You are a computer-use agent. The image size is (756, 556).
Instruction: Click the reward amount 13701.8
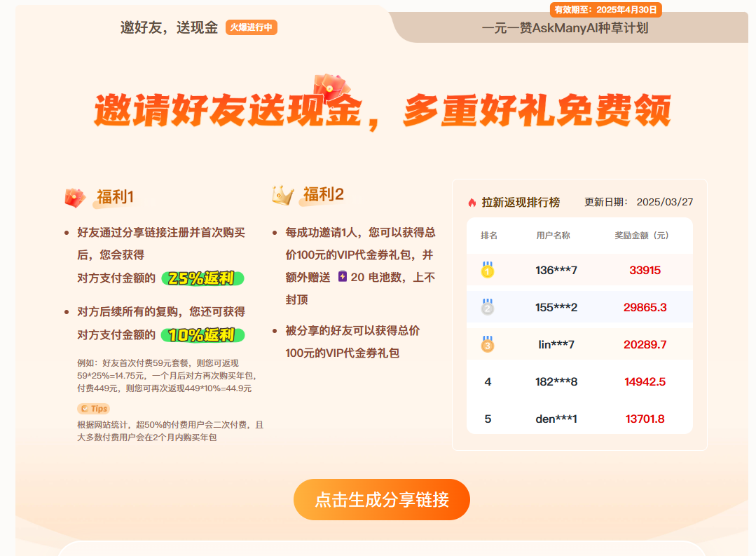(x=645, y=419)
